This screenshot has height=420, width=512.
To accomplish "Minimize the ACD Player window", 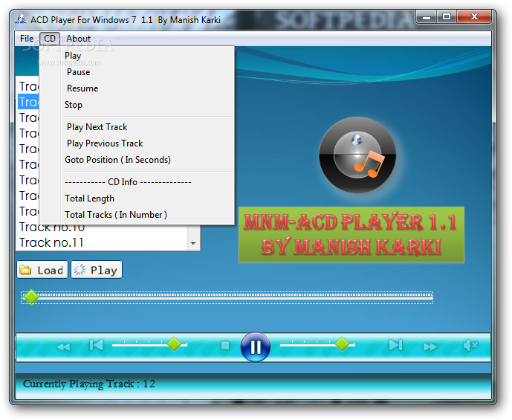I will (426, 16).
